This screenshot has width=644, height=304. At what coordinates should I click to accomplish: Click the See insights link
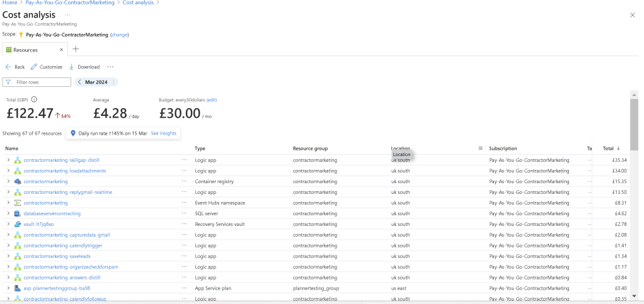point(163,133)
